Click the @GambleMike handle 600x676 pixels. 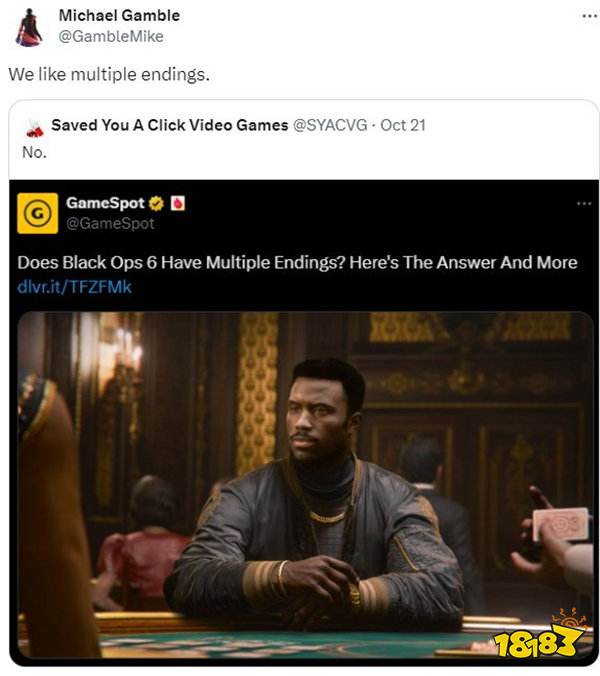111,37
